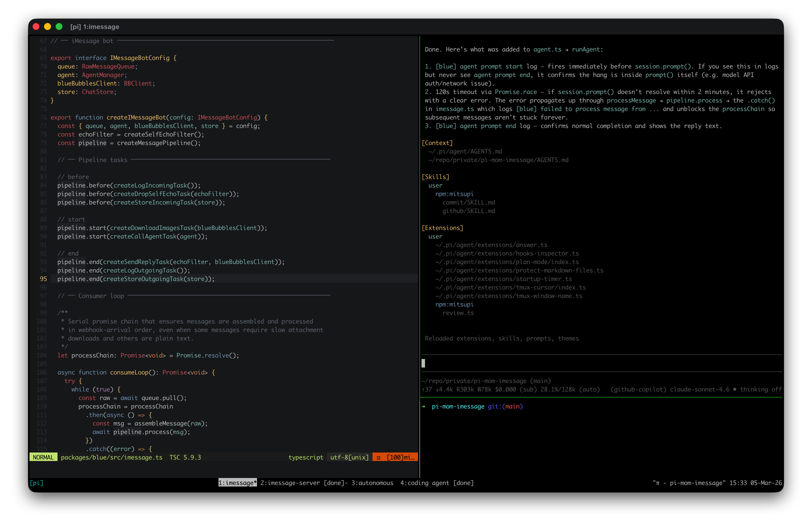Image resolution: width=812 pixels, height=530 pixels.
Task: Click the yellow minimize window button
Action: click(x=47, y=26)
